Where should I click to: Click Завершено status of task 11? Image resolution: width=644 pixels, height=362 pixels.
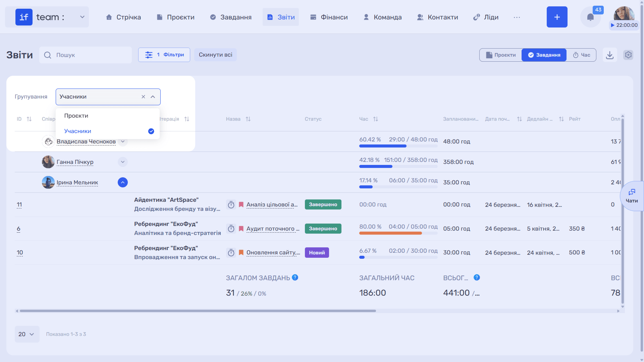point(323,204)
